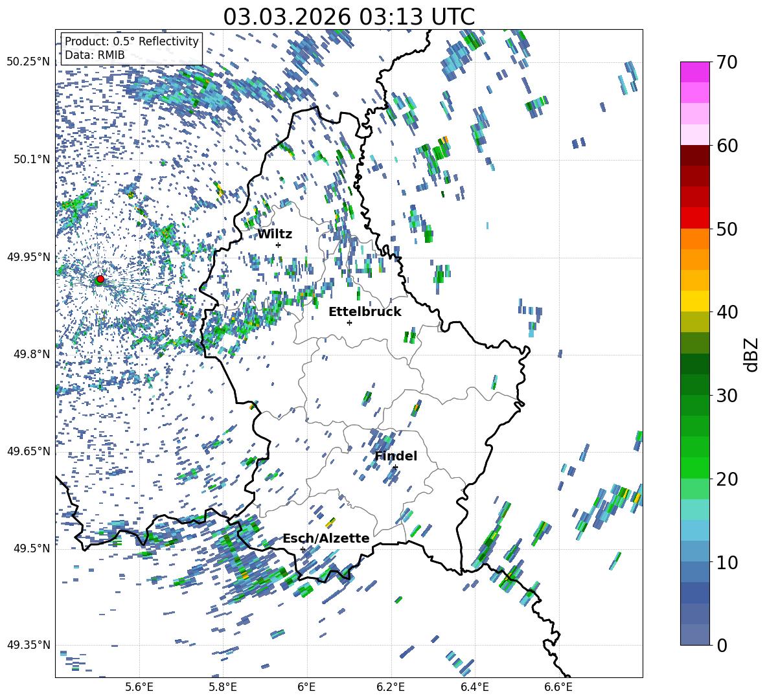Click the 5.8°E longitude label

pos(223,688)
